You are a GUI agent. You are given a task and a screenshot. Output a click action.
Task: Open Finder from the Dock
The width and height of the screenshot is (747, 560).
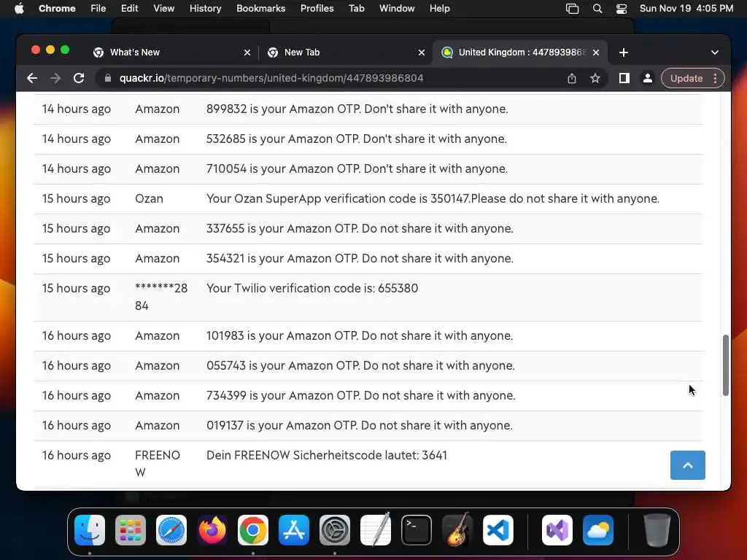(x=90, y=530)
